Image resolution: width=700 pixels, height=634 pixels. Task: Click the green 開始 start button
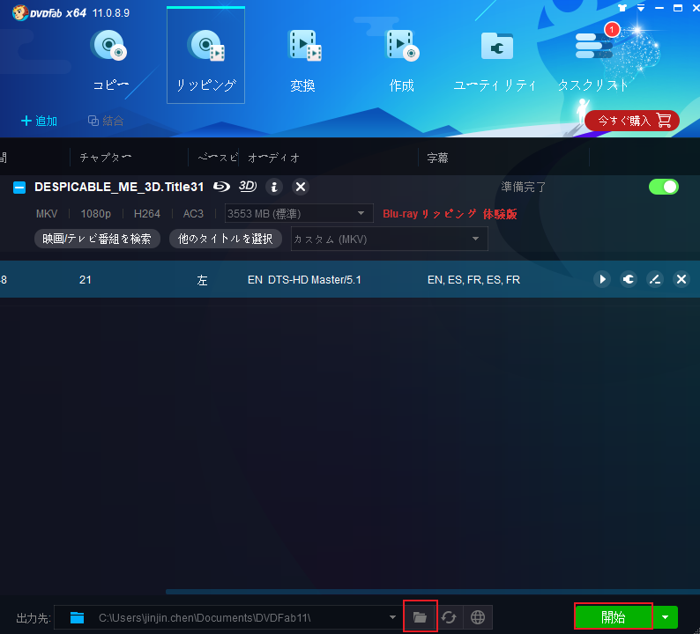coord(613,617)
